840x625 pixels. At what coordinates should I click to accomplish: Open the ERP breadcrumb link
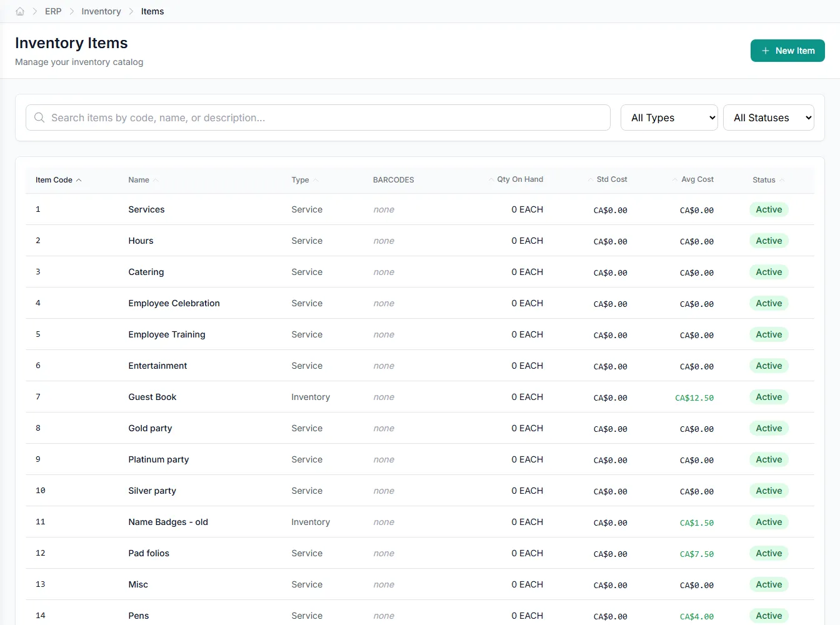tap(53, 11)
